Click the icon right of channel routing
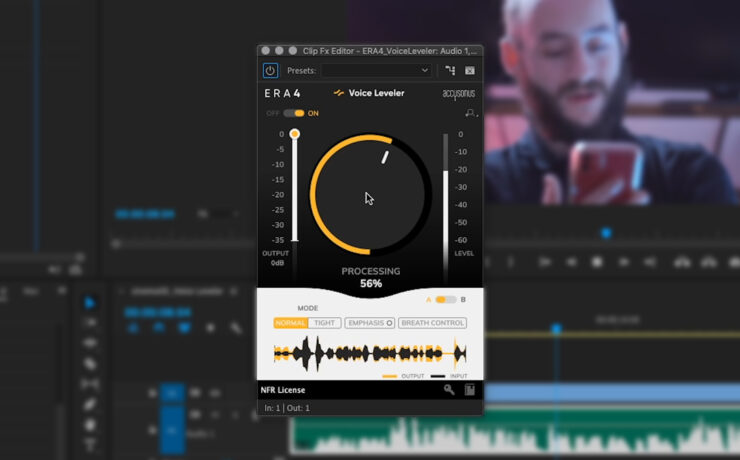This screenshot has height=460, width=740. point(470,71)
